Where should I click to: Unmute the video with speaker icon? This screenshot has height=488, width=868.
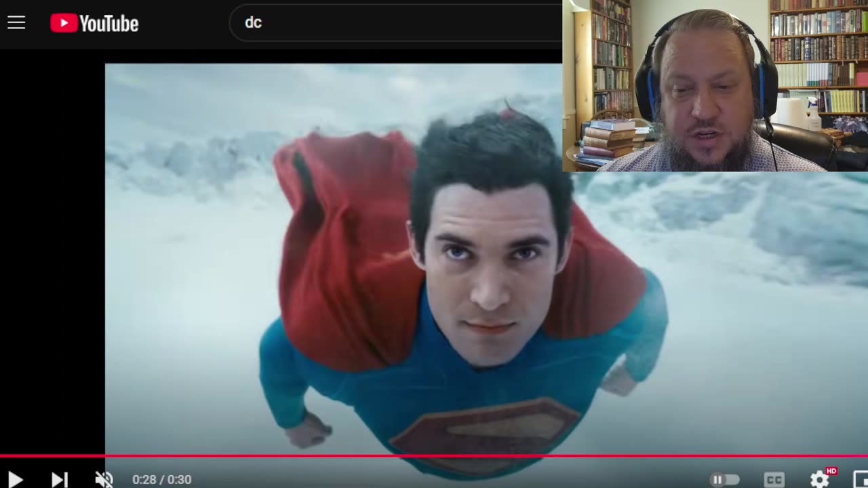[104, 479]
